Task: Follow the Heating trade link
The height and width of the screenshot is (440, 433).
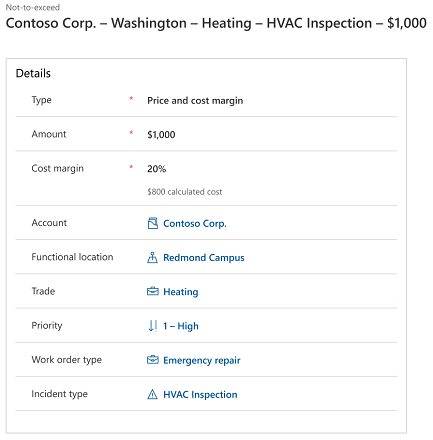Action: click(x=181, y=292)
